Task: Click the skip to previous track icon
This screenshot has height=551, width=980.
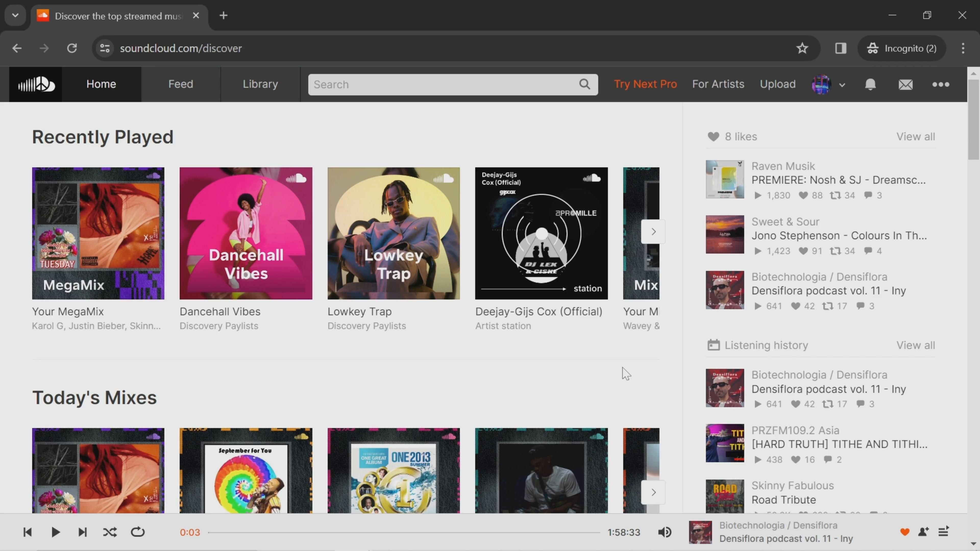Action: point(27,532)
